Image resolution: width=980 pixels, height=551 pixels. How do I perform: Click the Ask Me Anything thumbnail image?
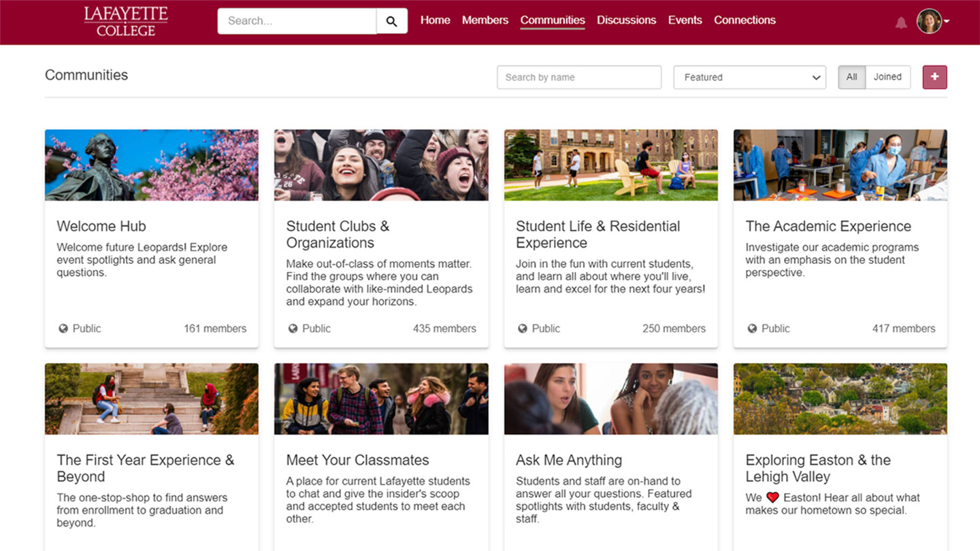[610, 399]
